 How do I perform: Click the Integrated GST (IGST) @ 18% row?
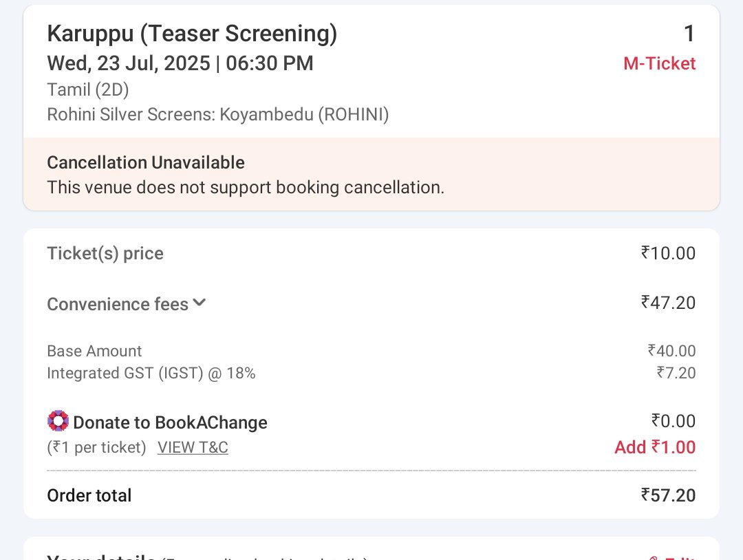pyautogui.click(x=371, y=374)
